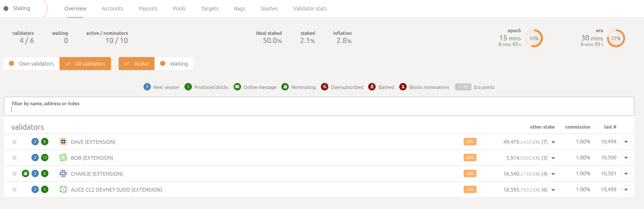Image resolution: width=644 pixels, height=209 pixels.
Task: Switch to Waiting validators list
Action: 174,64
